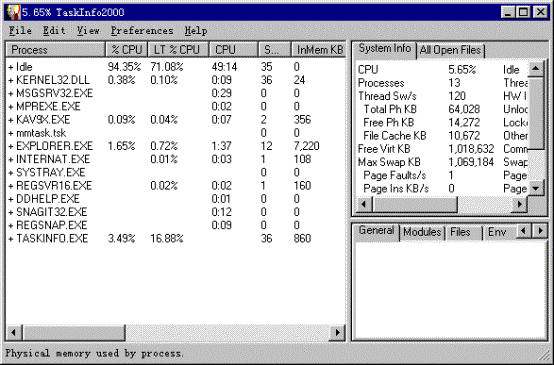Viewport: 554px width, 365px height.
Task: Click the 7,220 InMem value for EXPLORER.EXE
Action: coord(306,146)
